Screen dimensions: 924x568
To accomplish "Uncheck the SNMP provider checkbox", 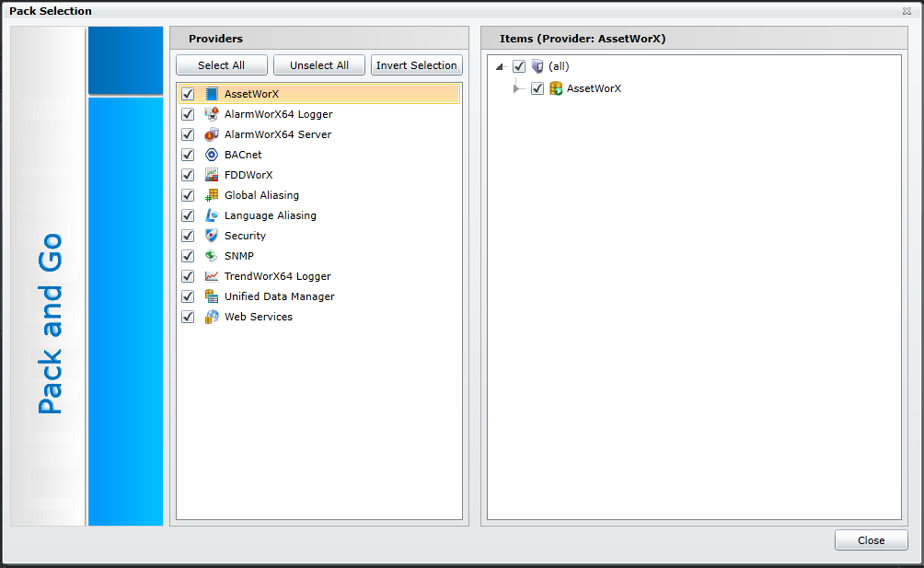I will [x=188, y=256].
